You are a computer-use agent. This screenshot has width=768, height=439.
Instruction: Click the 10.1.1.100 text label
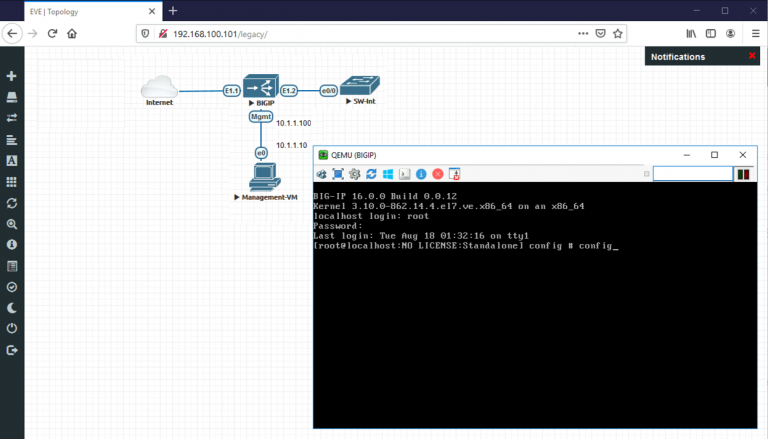pyautogui.click(x=293, y=123)
